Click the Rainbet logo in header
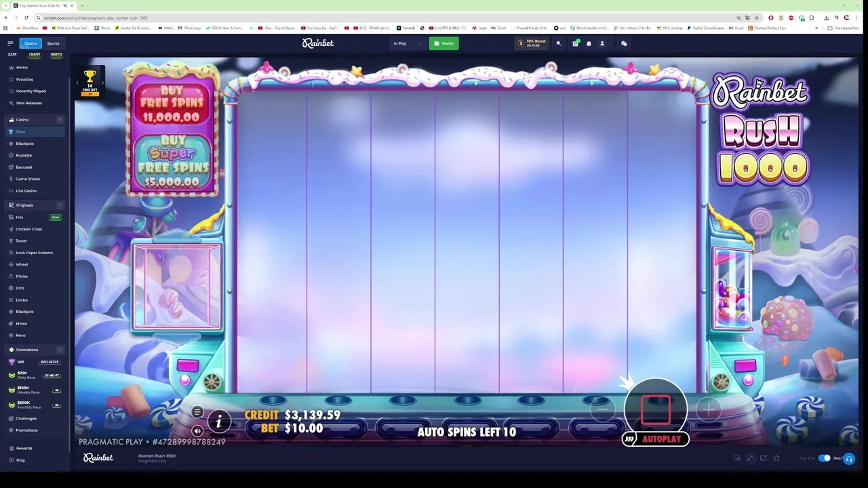Screen dimensions: 868x488 (318, 43)
